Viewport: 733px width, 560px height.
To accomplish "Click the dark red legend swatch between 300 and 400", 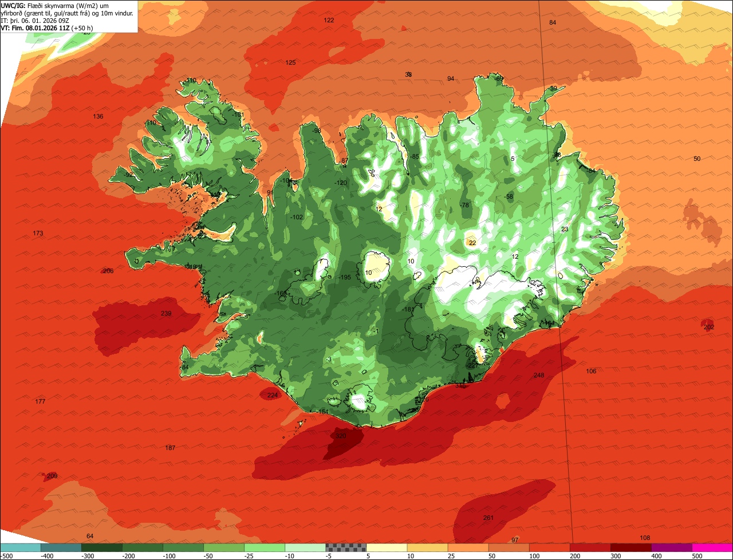I will pyautogui.click(x=631, y=547).
